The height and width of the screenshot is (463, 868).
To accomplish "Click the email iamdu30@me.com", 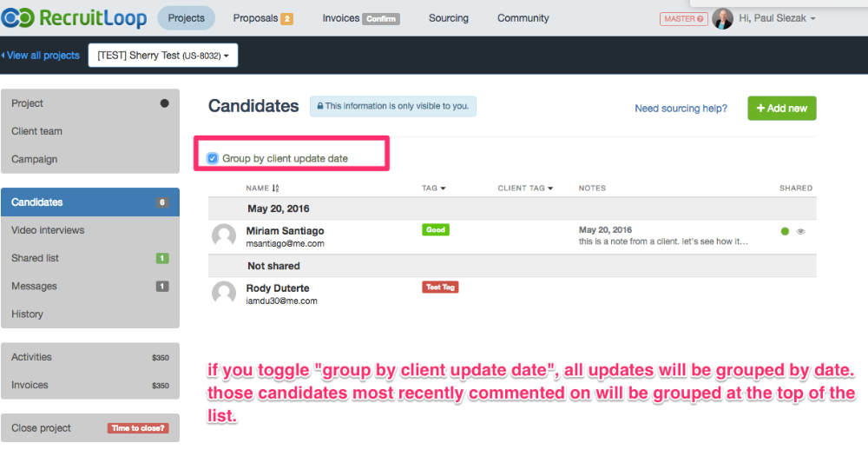I will pyautogui.click(x=282, y=301).
